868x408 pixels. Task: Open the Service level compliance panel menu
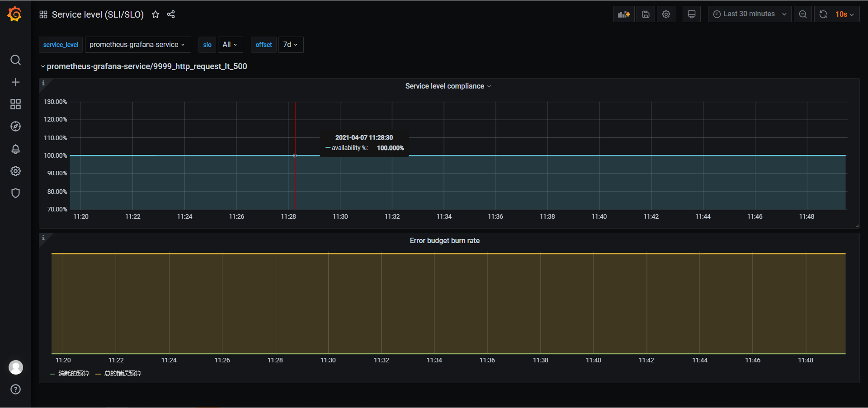point(448,86)
